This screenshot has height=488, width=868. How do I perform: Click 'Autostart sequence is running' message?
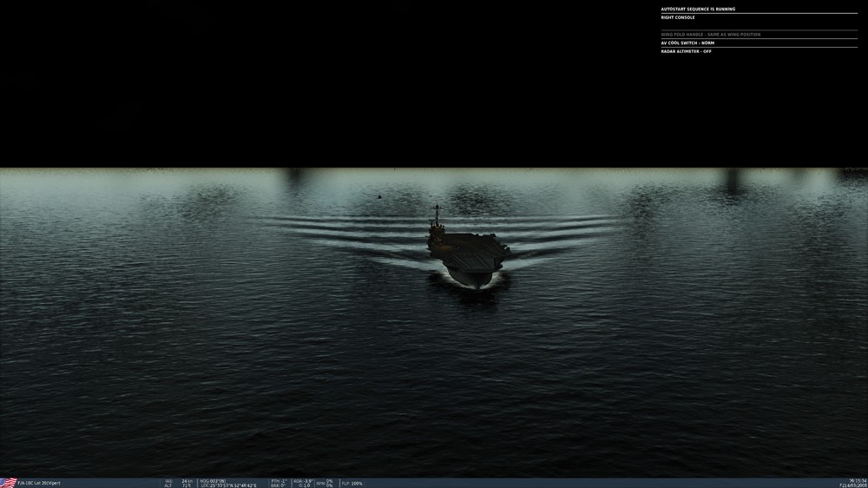click(698, 9)
